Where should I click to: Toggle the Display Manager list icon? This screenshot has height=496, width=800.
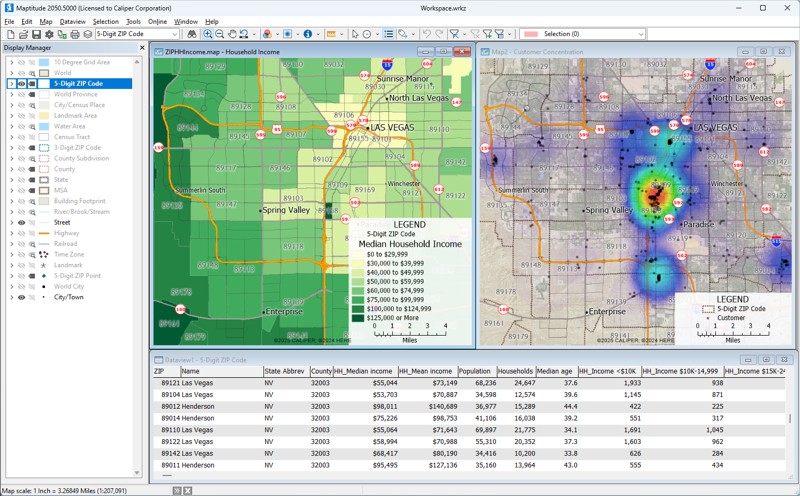(389, 34)
